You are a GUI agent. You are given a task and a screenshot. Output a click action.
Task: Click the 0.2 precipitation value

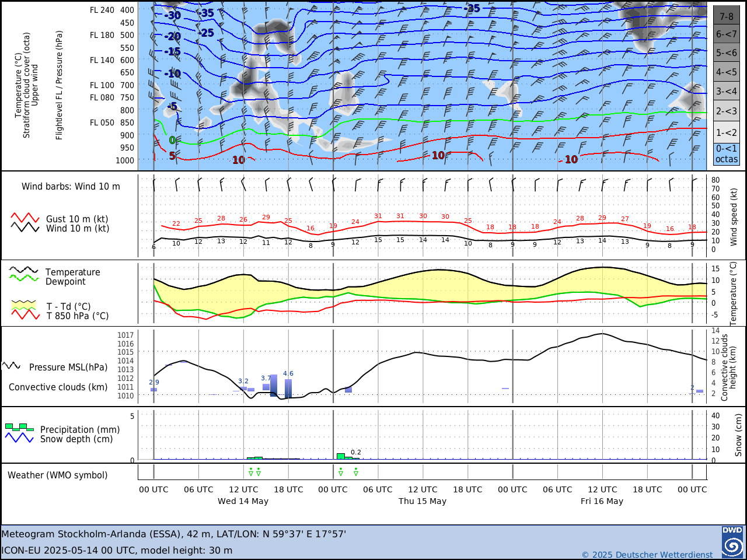356,452
